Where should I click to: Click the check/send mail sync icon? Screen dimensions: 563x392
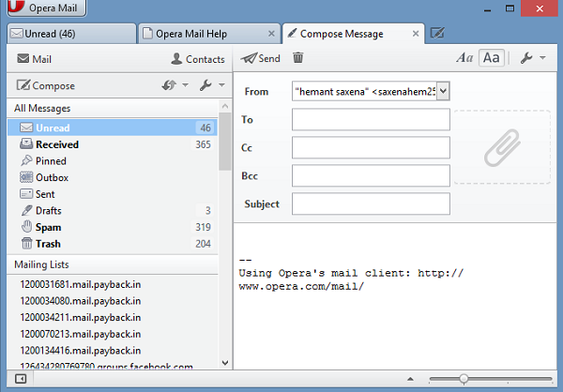pyautogui.click(x=169, y=85)
